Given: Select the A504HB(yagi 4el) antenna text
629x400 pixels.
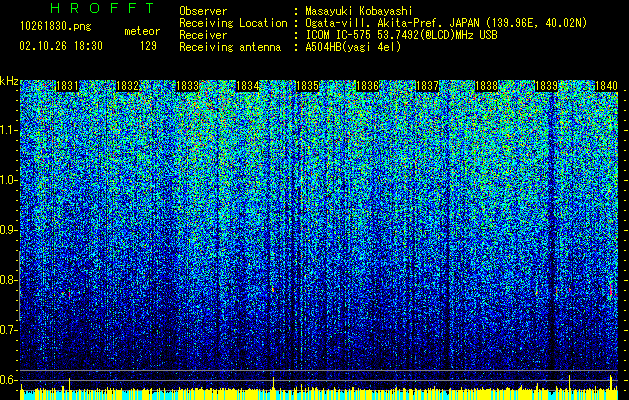Looking at the screenshot, I should click(353, 47).
